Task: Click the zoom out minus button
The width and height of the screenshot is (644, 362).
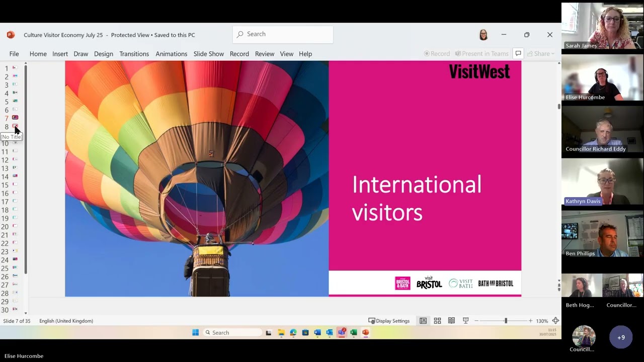Action: click(x=476, y=321)
